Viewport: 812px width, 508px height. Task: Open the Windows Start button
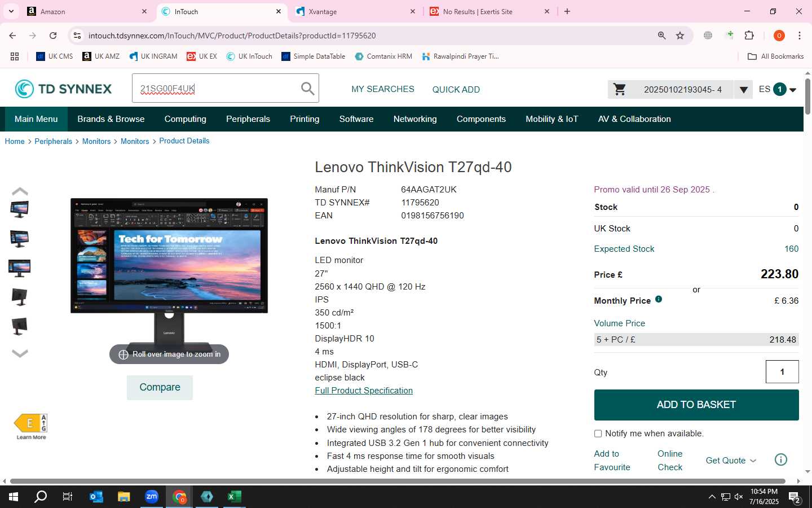pos(14,497)
